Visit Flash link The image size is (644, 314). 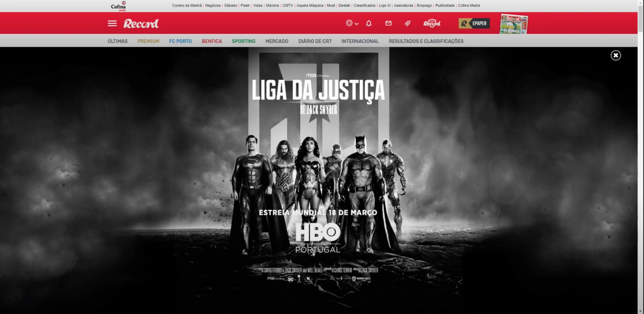[x=245, y=5]
